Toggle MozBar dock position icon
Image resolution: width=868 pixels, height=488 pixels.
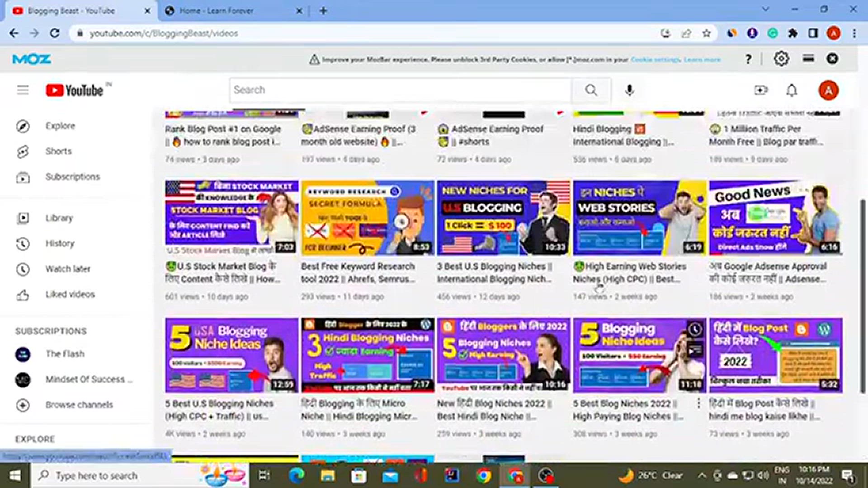pos(808,58)
